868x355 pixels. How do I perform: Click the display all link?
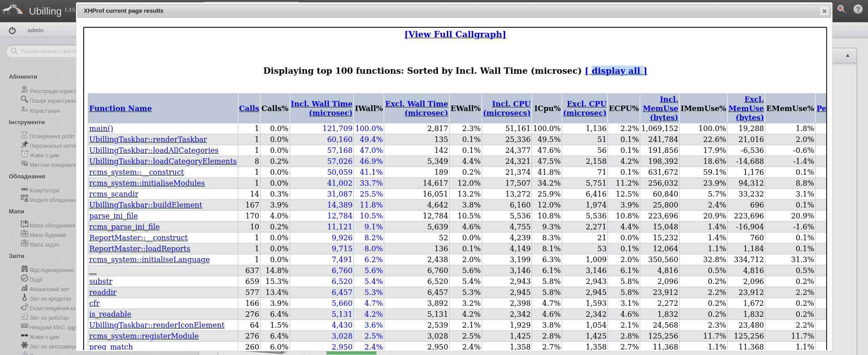[x=616, y=71]
